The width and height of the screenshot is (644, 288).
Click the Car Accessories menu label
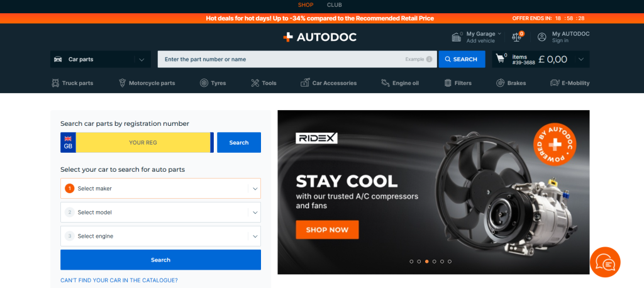(335, 83)
